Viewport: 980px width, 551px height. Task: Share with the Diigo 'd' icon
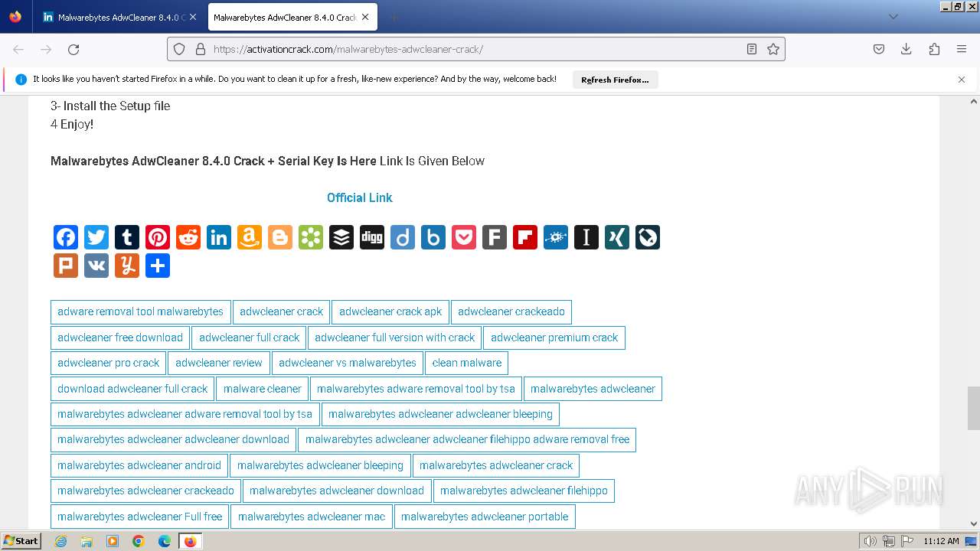coord(403,237)
